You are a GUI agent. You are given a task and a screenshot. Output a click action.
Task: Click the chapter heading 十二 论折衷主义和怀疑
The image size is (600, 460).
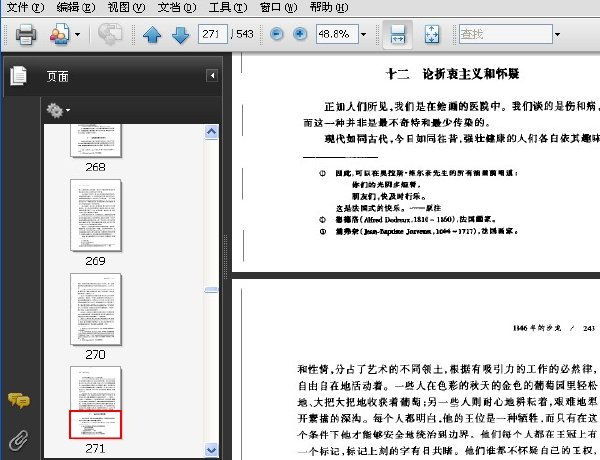[x=452, y=74]
